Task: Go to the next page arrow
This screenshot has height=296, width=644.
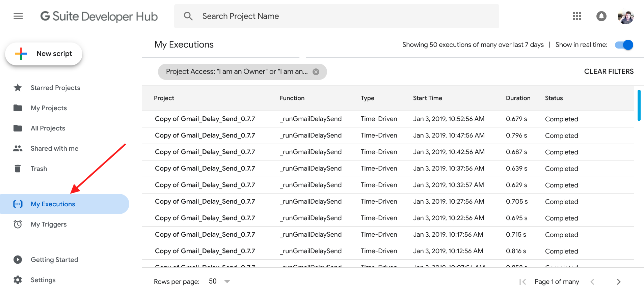Action: (x=618, y=282)
